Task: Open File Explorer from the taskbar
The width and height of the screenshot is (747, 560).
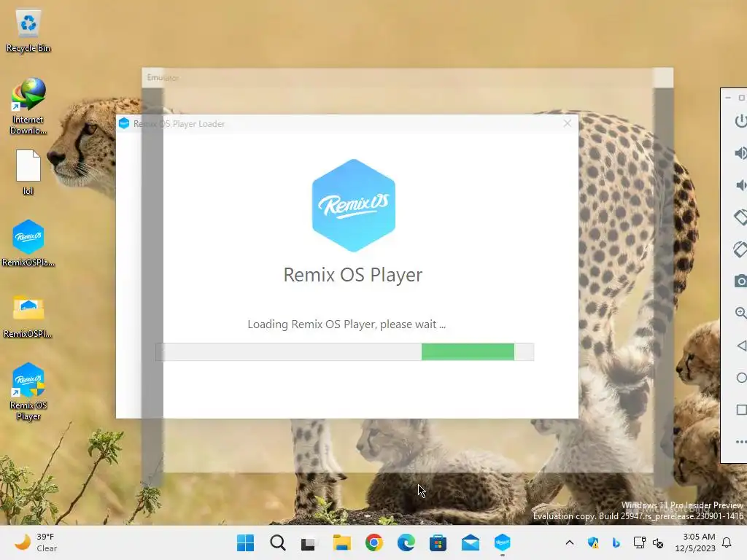Action: 341,542
